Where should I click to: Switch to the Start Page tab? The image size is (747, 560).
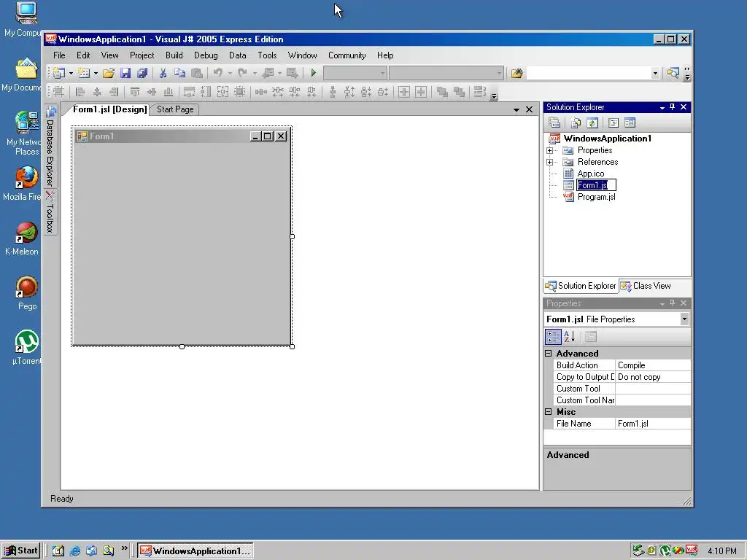[x=175, y=109]
